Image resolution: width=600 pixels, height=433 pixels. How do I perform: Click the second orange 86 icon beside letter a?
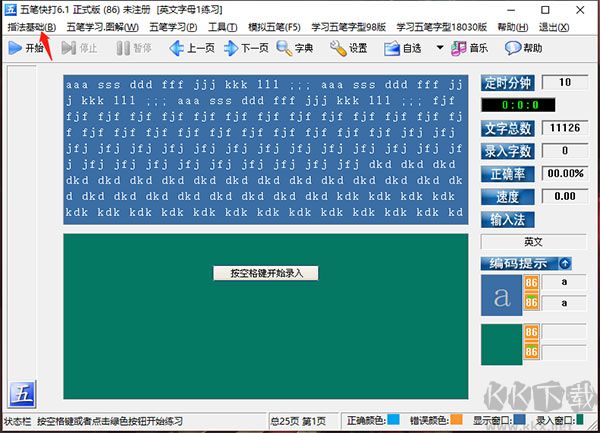(531, 302)
